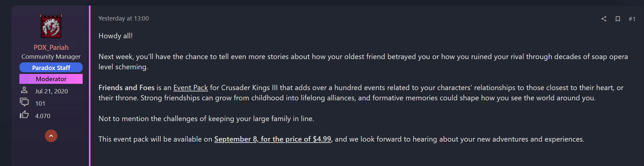Open the #1 post permalink
The width and height of the screenshot is (644, 166).
click(631, 19)
